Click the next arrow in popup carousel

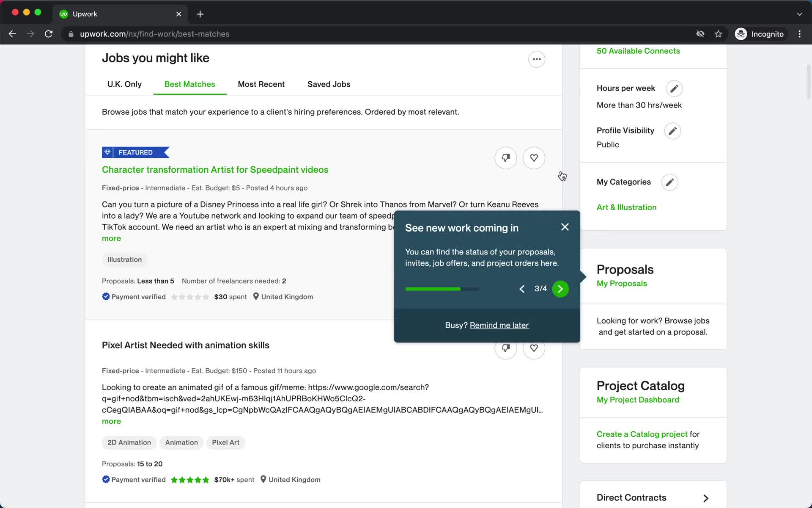560,288
